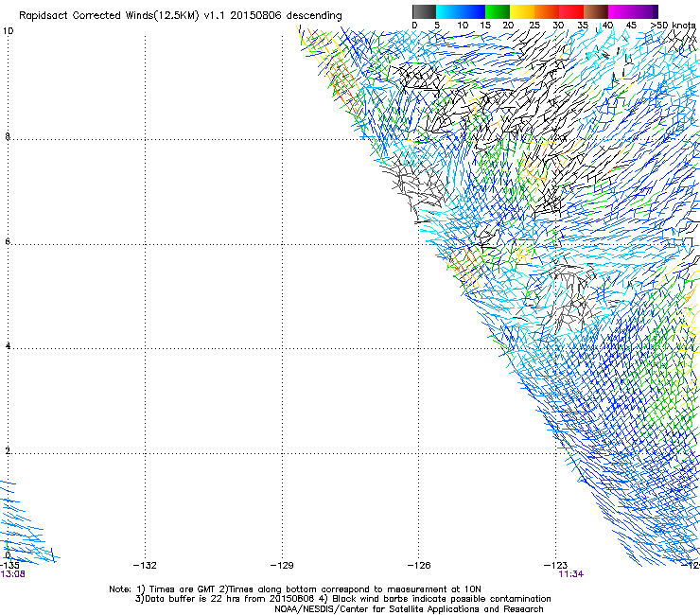The height and width of the screenshot is (615, 700).
Task: Click the longitude label '-132'
Action: tap(145, 566)
